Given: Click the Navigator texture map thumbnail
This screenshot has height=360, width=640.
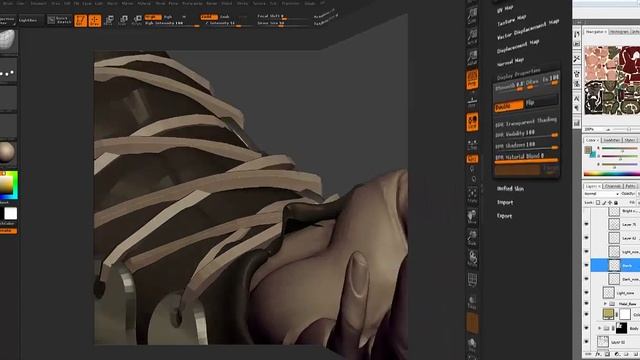Looking at the screenshot, I should 612,80.
